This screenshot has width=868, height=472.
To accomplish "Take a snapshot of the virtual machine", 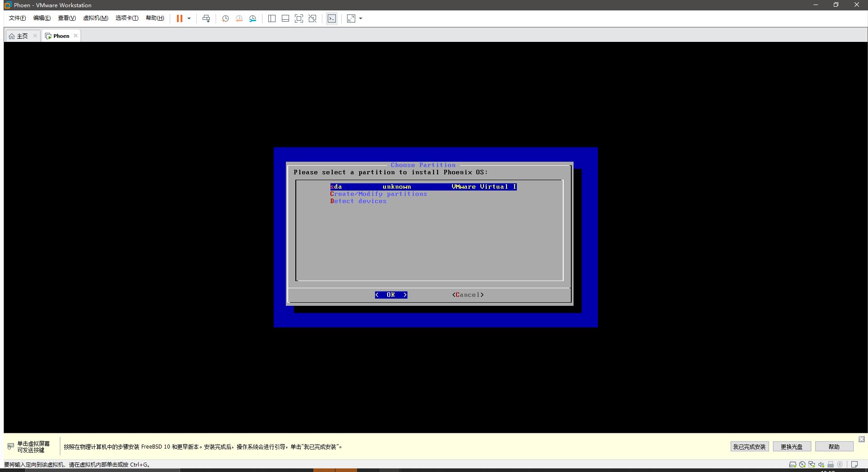I will tap(225, 18).
